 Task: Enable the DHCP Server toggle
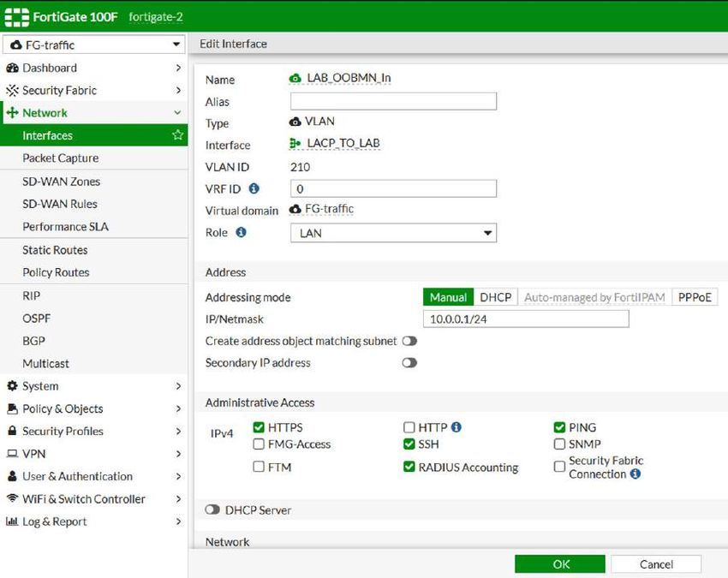pyautogui.click(x=212, y=509)
